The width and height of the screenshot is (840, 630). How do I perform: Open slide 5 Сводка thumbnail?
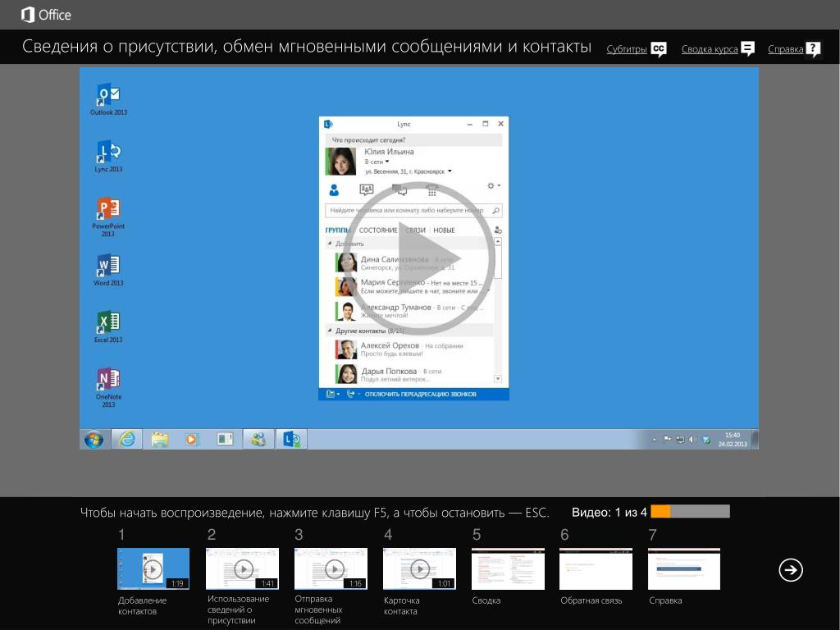[508, 568]
